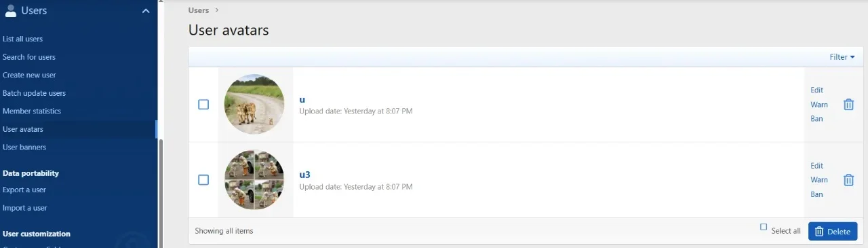This screenshot has width=868, height=248.
Task: Collapse the Users section chevron
Action: pos(145,11)
